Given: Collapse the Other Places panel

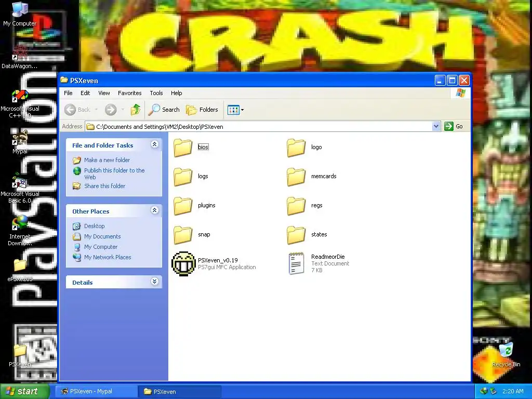Looking at the screenshot, I should coord(154,210).
